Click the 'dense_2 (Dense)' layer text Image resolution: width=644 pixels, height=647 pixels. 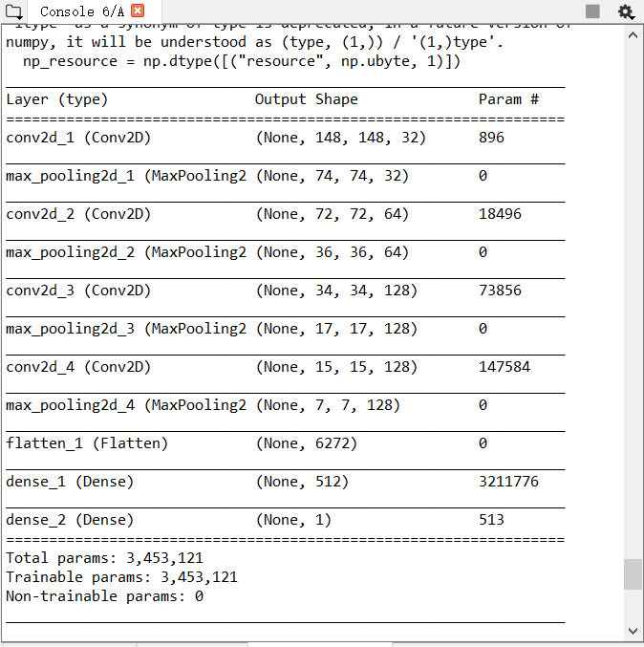point(70,520)
